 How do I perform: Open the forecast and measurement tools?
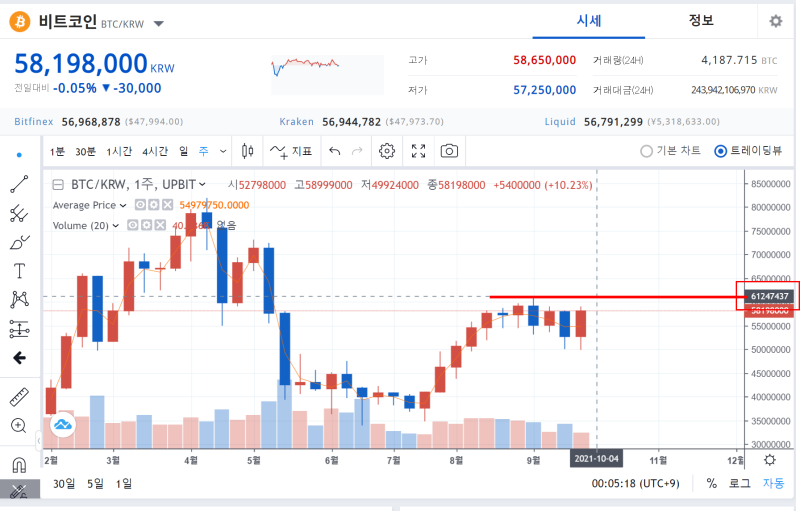click(x=19, y=329)
